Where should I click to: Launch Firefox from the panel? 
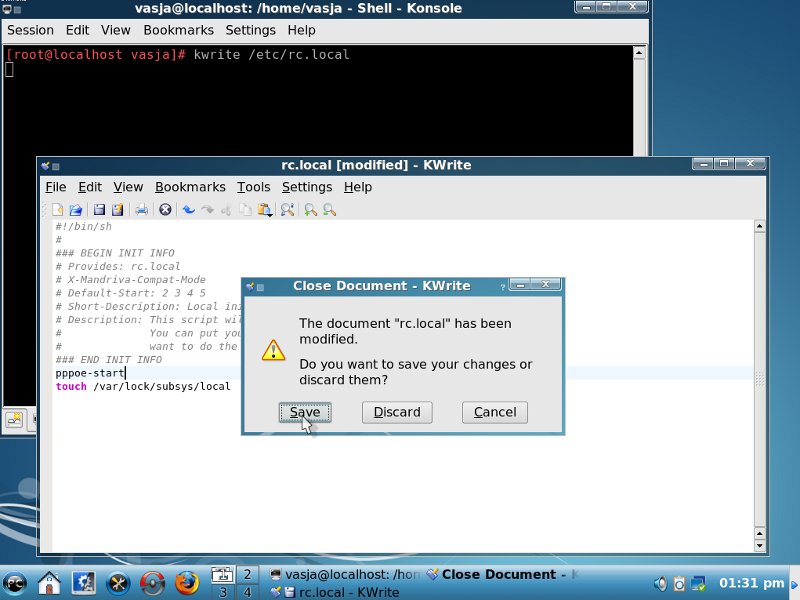click(x=186, y=582)
